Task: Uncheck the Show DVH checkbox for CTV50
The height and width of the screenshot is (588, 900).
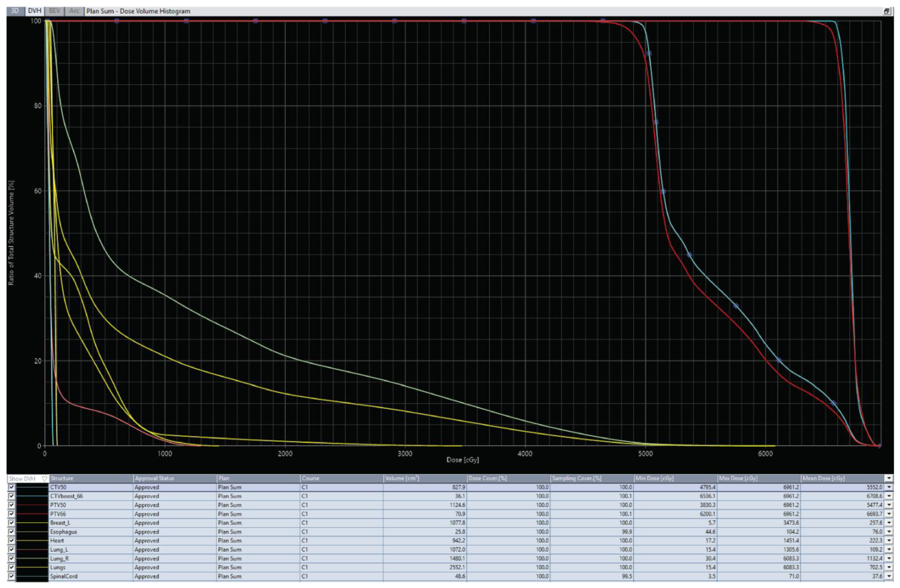Action: click(11, 487)
